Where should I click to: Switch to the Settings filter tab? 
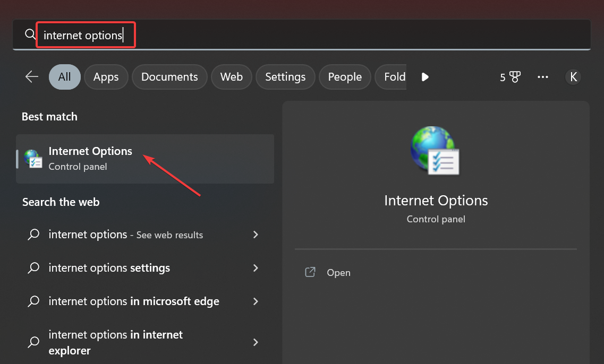285,77
